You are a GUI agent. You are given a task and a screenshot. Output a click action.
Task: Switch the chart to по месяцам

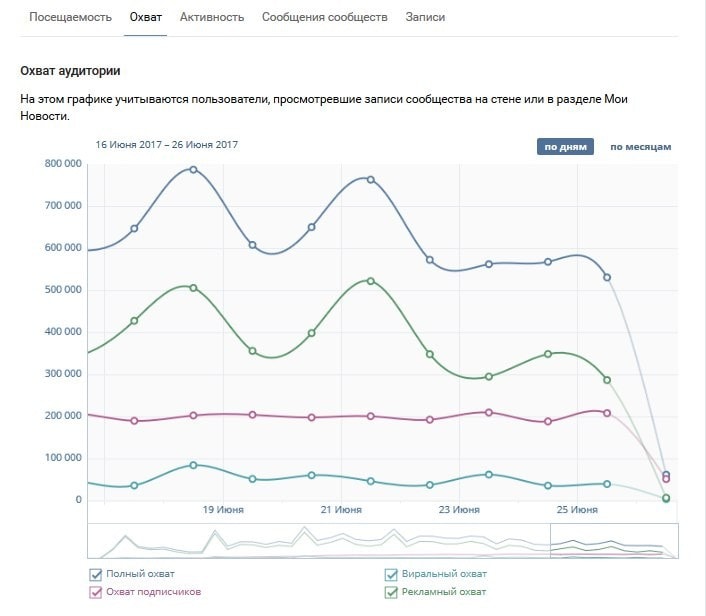pos(640,147)
